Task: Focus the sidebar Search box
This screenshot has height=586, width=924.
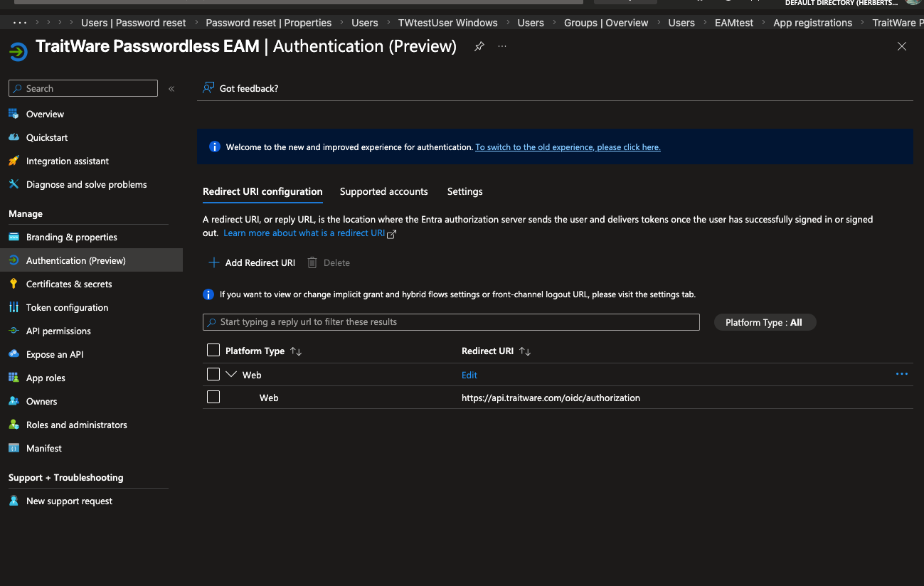Action: 83,88
